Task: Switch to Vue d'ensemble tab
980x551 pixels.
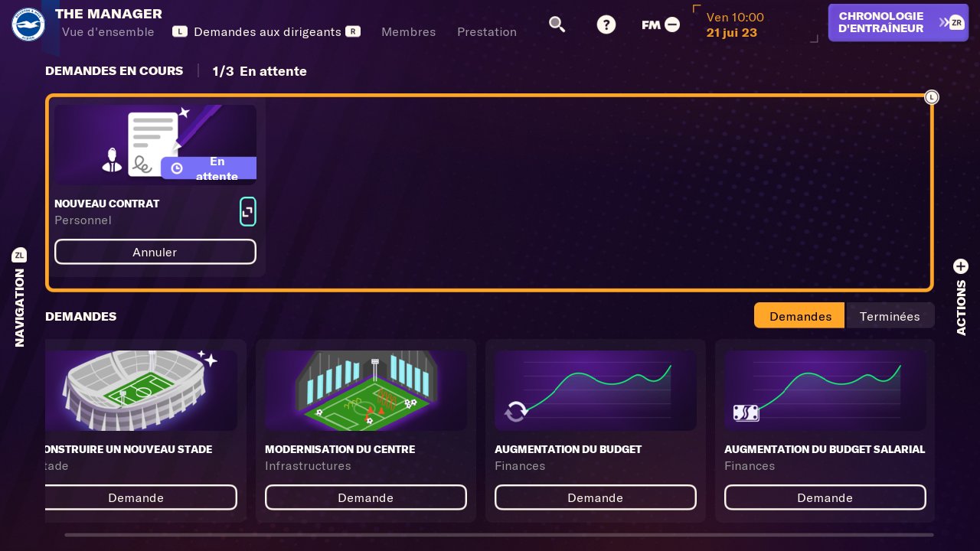Action: 108,32
